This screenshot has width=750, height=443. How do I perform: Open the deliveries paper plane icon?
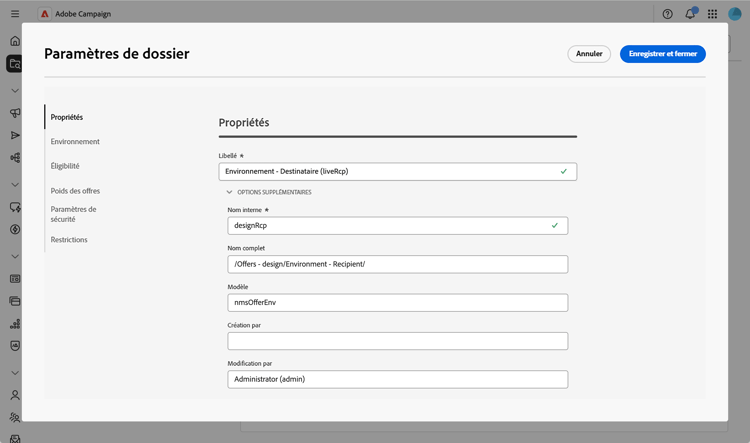point(15,135)
